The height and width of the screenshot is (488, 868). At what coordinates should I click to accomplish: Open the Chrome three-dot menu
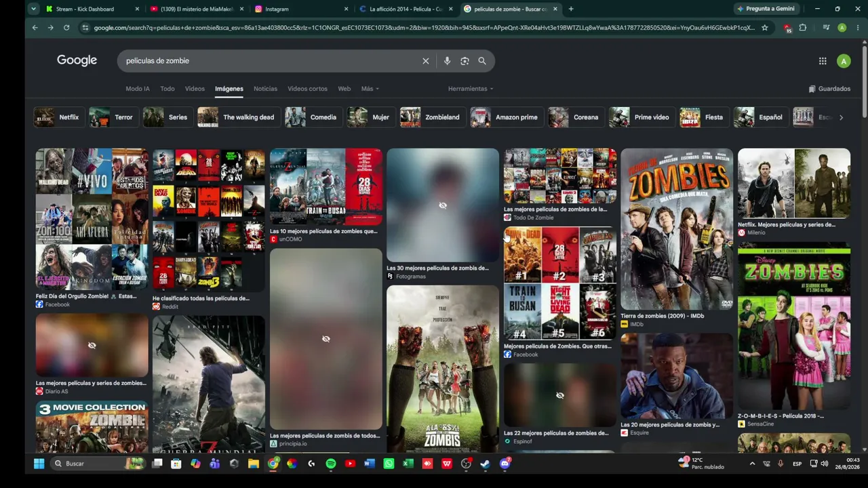857,28
